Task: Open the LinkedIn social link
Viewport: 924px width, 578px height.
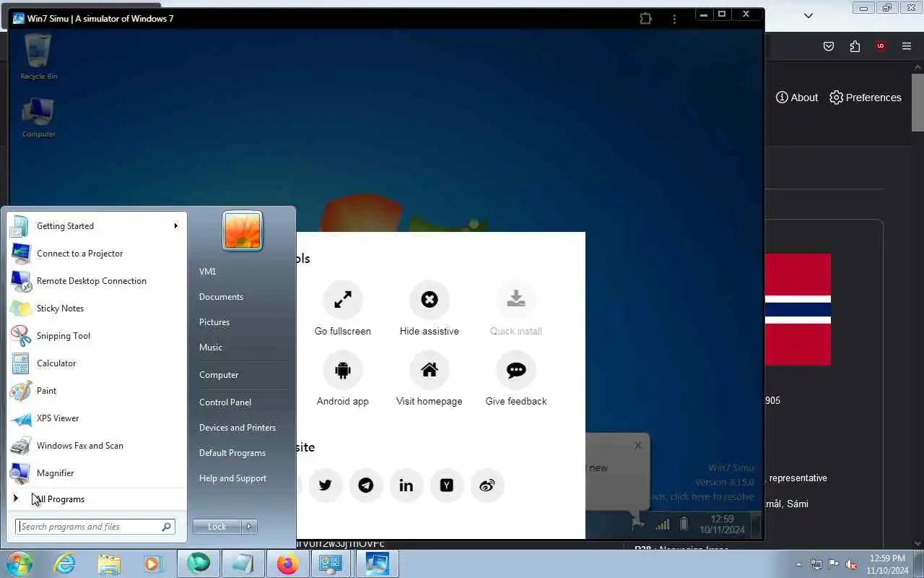Action: [406, 486]
